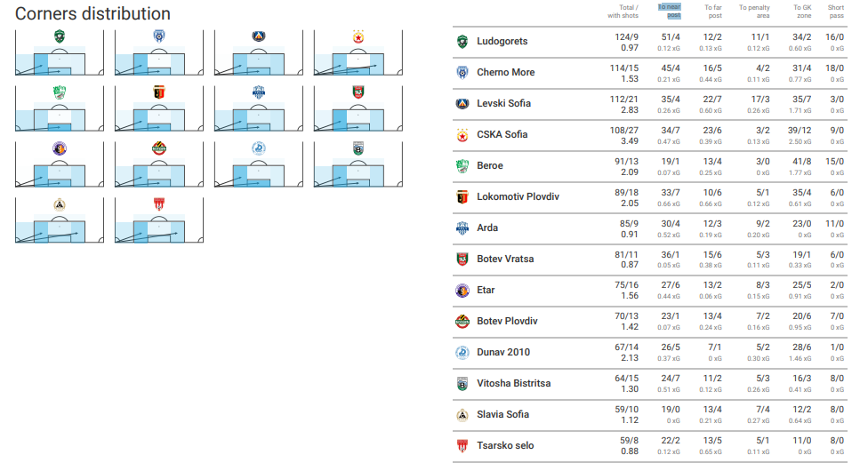Select the Vitosha Bistritsa team row name
The height and width of the screenshot is (471, 868).
pos(514,383)
